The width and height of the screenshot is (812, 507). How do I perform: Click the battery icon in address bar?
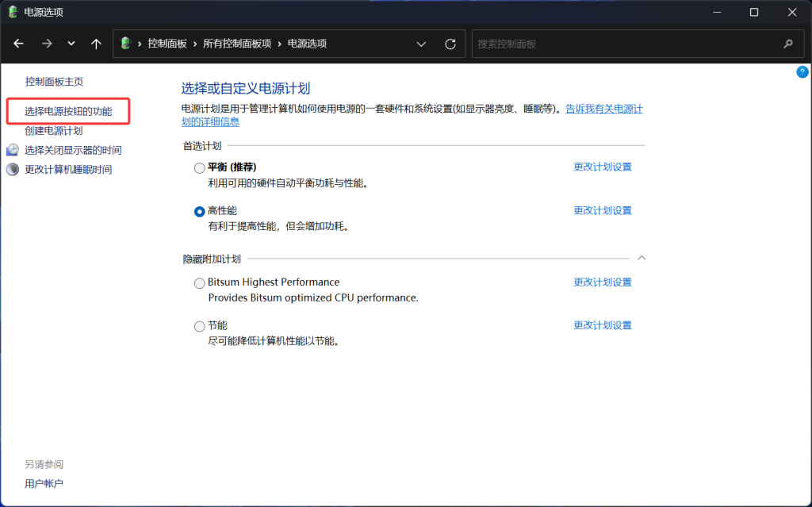pos(125,44)
